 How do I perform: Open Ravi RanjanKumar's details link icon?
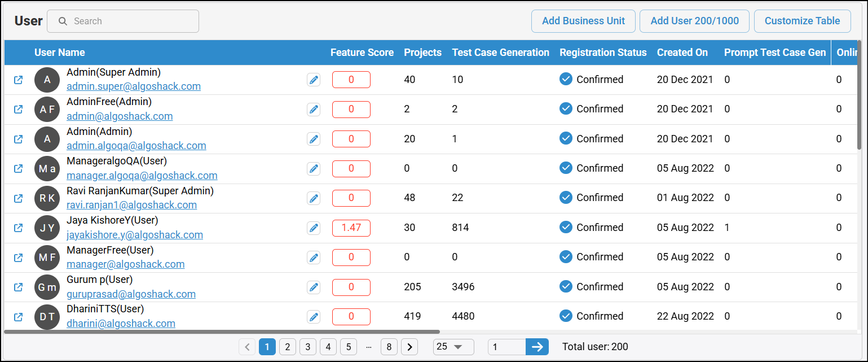click(18, 198)
